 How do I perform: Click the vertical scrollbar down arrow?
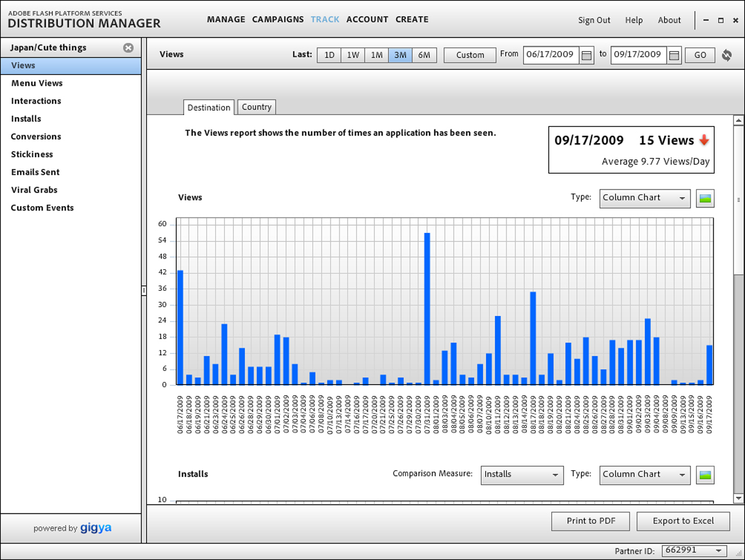point(738,498)
